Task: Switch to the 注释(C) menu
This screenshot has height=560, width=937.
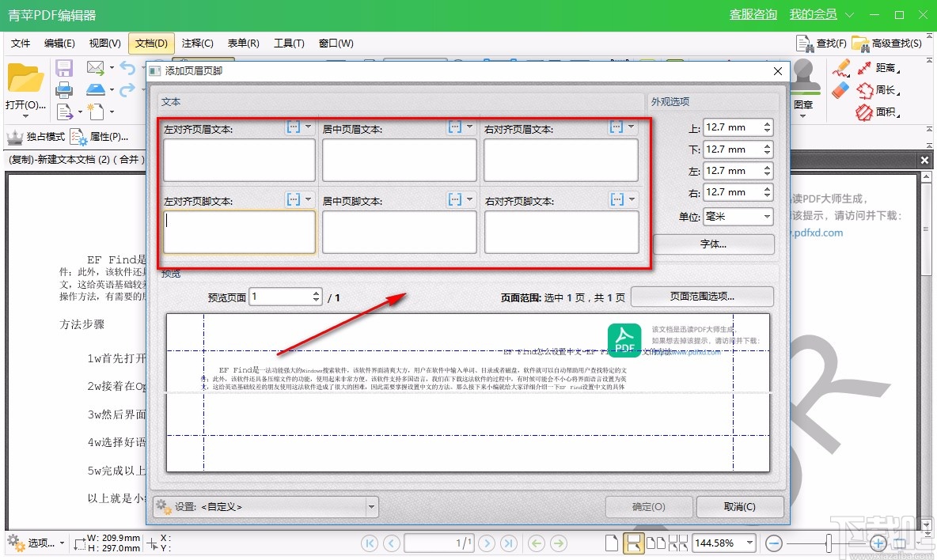Action: 196,44
